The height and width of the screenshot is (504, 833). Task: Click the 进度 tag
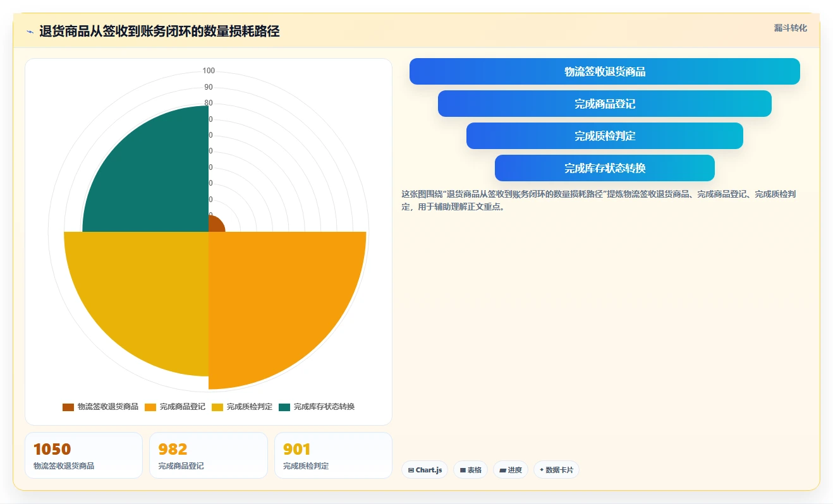(510, 470)
